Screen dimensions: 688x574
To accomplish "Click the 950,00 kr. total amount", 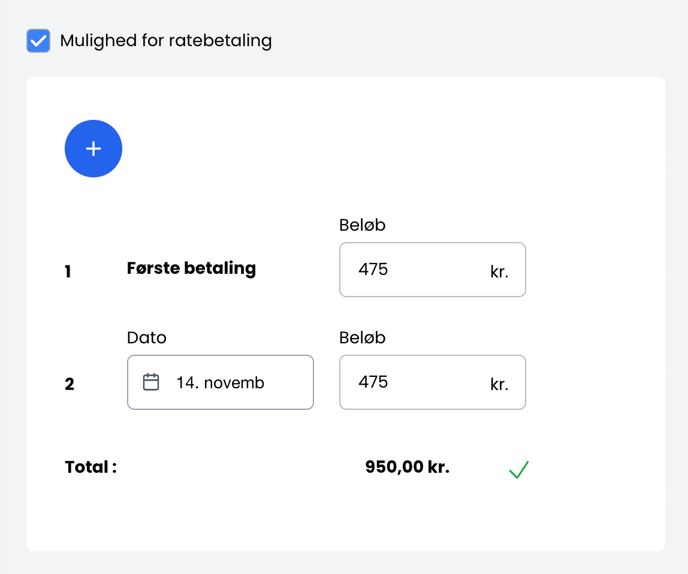I will pyautogui.click(x=407, y=467).
